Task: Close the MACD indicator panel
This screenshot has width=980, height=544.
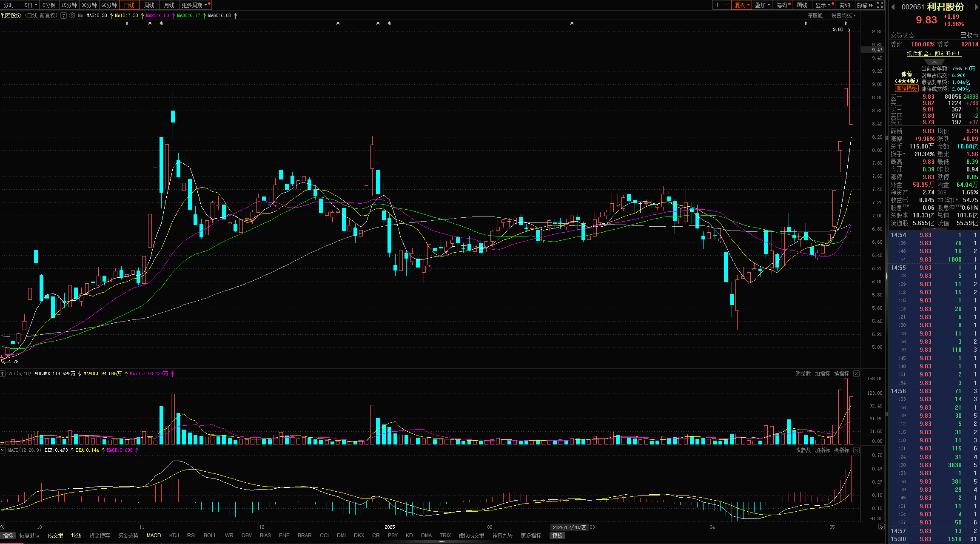Action: 856,450
